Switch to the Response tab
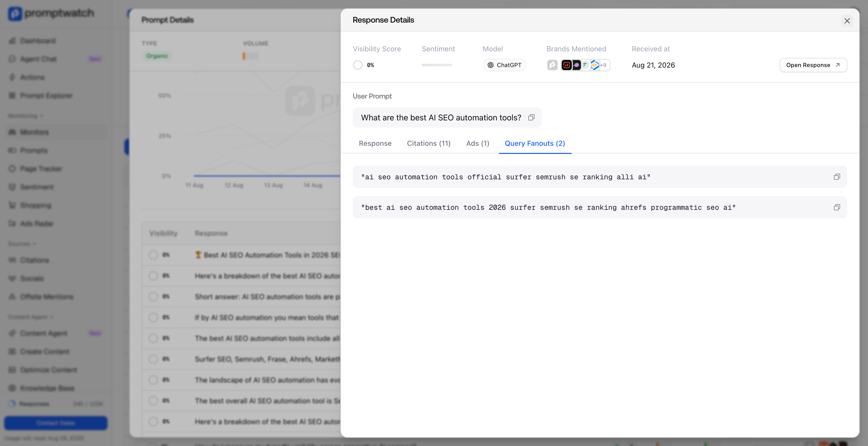Screen dimensions: 868x446 point(375,143)
